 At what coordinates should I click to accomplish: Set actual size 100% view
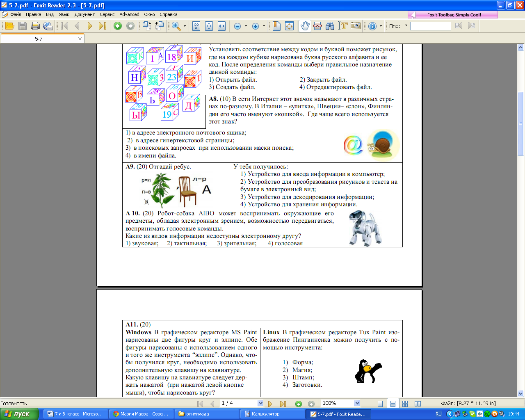[196, 26]
